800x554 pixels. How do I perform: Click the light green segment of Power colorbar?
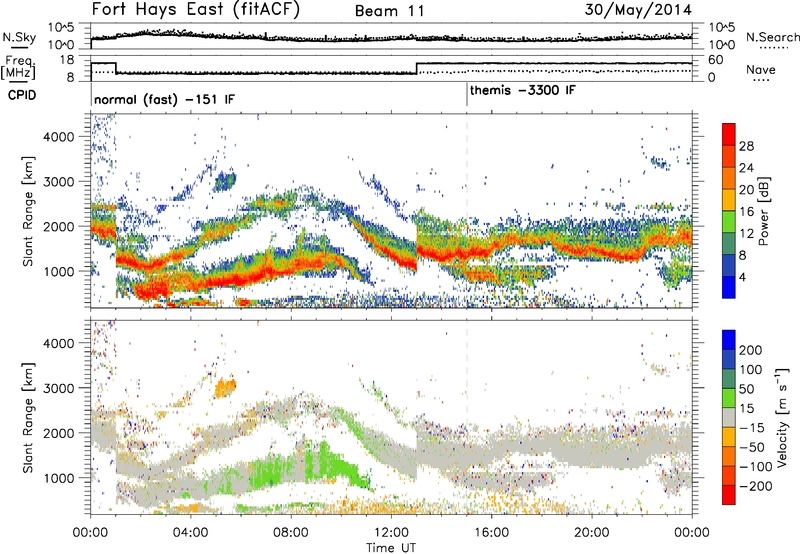pos(729,221)
